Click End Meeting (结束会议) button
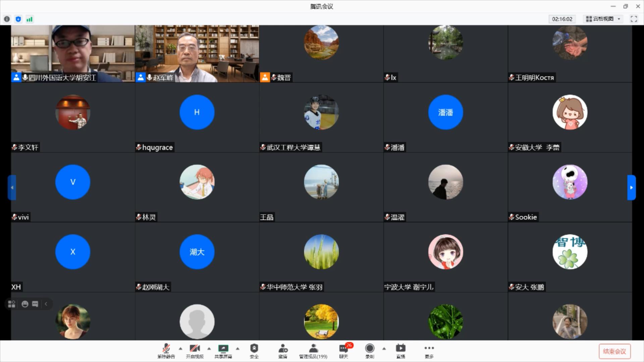 pyautogui.click(x=614, y=351)
